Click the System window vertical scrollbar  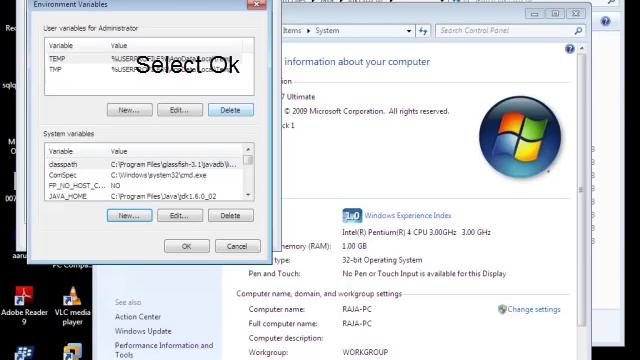[x=581, y=189]
